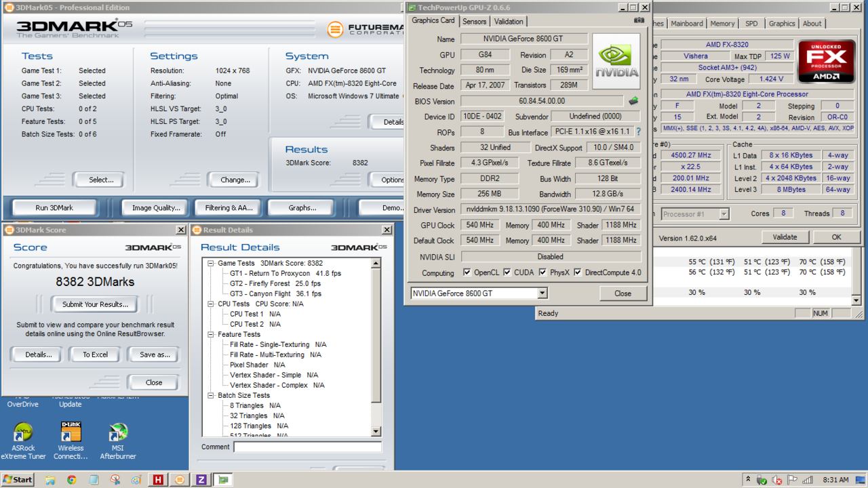
Task: Switch to the red H taskbar application
Action: coord(158,480)
